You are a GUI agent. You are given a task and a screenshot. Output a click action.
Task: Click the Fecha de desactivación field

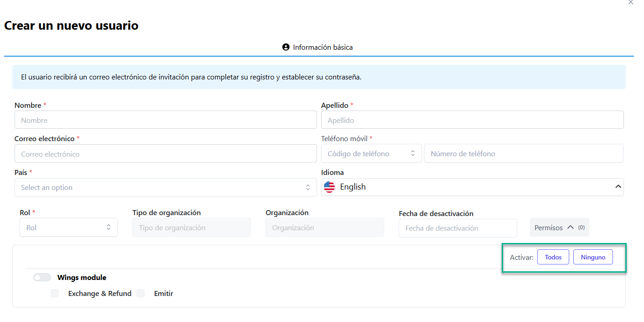click(x=457, y=228)
